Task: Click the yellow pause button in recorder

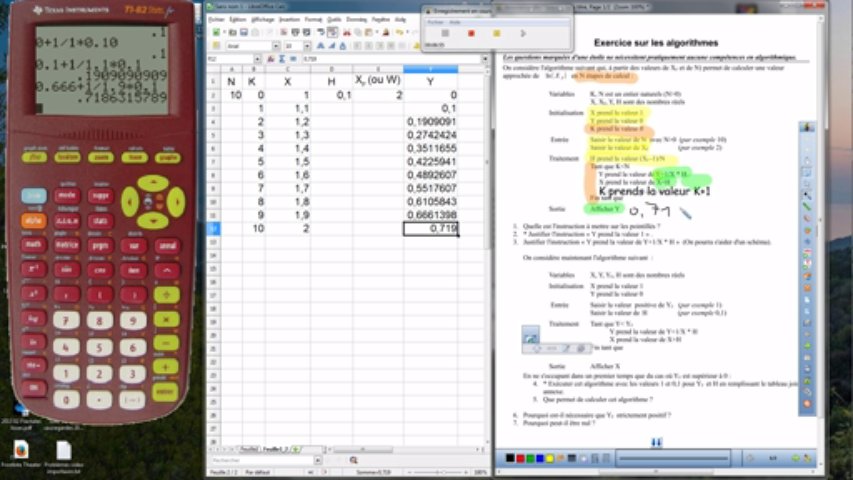Action: 497,34
